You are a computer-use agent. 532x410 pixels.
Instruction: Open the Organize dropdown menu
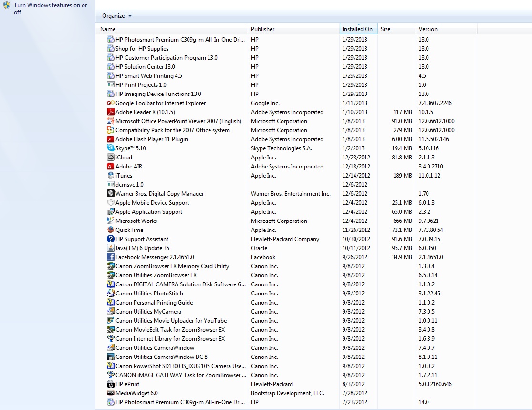tap(117, 16)
